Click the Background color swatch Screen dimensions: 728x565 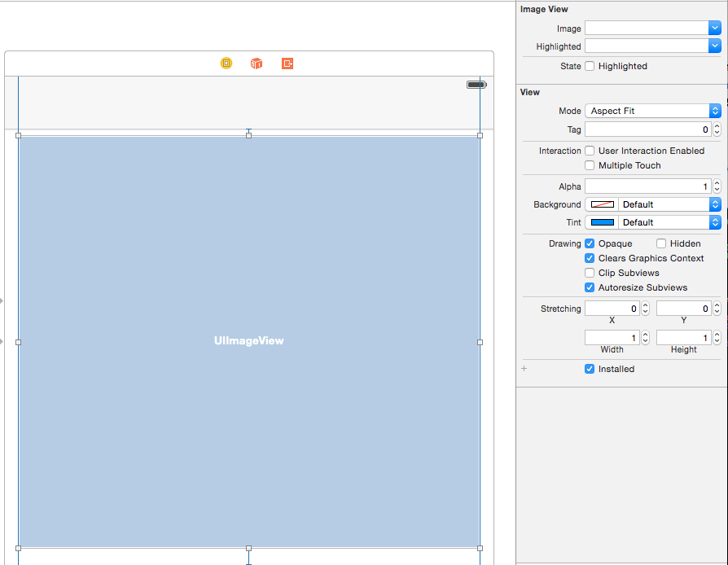point(603,204)
